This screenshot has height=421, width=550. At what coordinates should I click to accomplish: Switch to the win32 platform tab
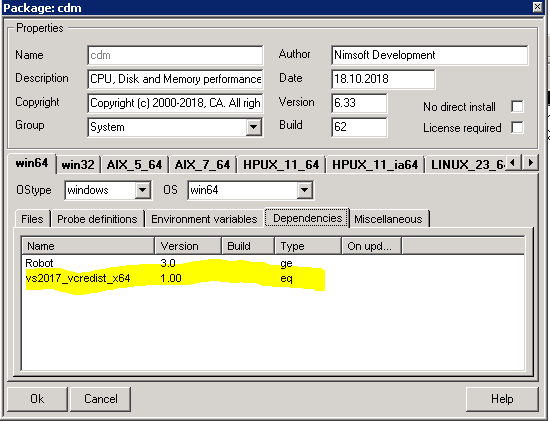coord(78,165)
